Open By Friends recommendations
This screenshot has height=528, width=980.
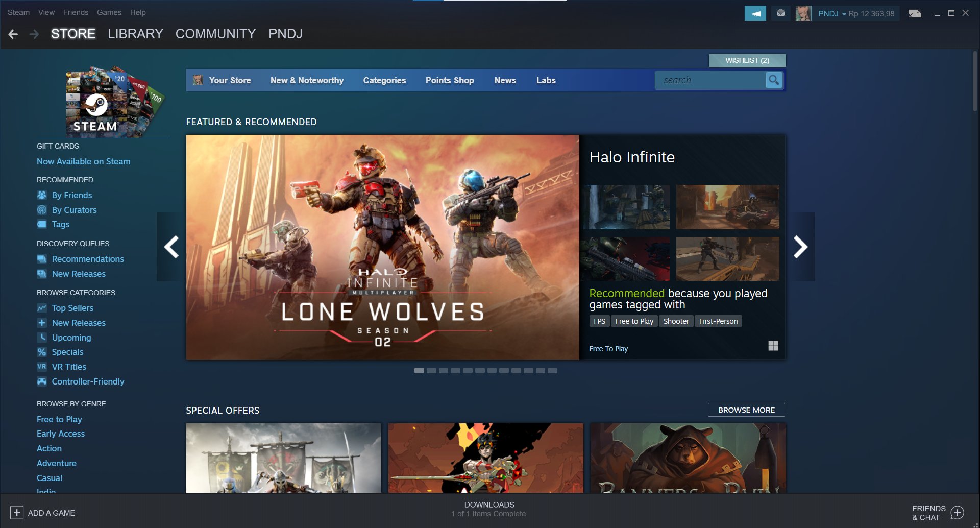click(72, 195)
